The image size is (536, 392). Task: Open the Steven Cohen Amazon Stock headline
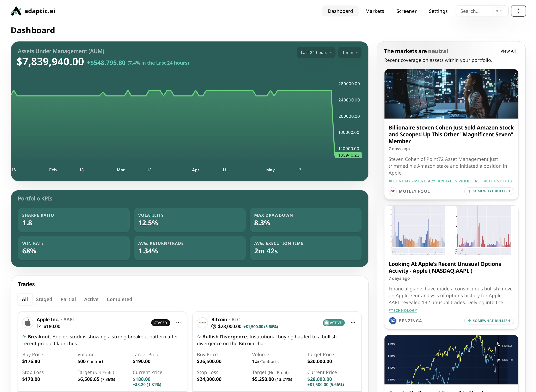(x=451, y=134)
